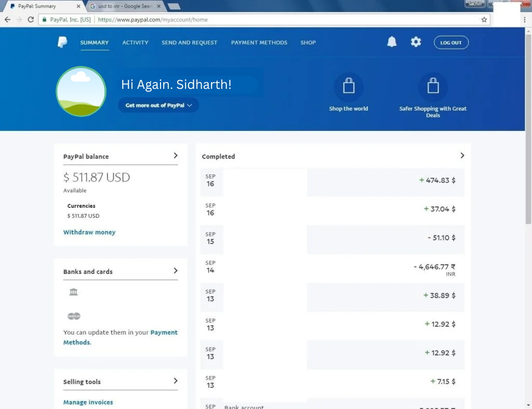Close the usd to inr Google tab
This screenshot has width=532, height=409.
158,6
